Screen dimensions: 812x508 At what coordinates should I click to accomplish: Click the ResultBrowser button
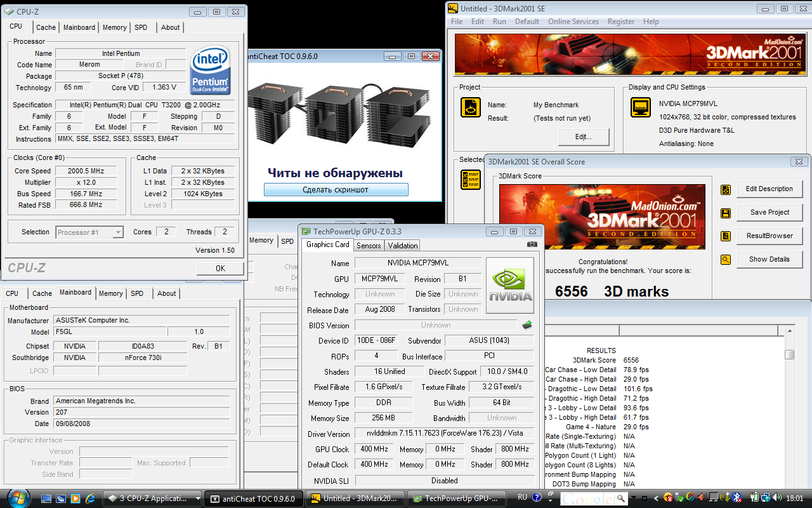click(769, 236)
